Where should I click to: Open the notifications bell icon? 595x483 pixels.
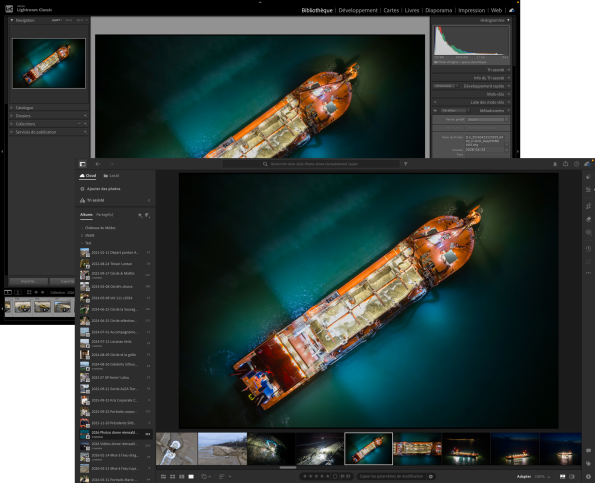coord(555,164)
